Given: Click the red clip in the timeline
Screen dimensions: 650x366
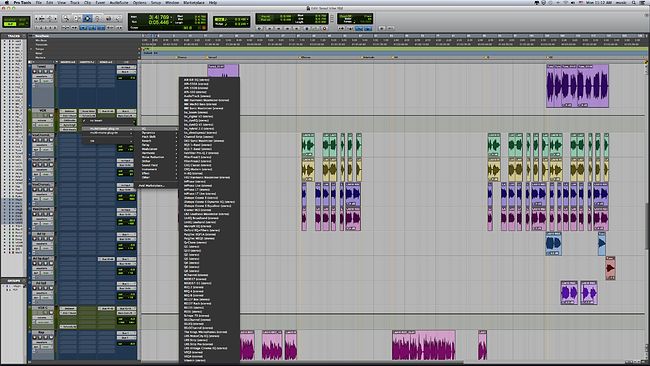Looking at the screenshot, I should tap(610, 268).
